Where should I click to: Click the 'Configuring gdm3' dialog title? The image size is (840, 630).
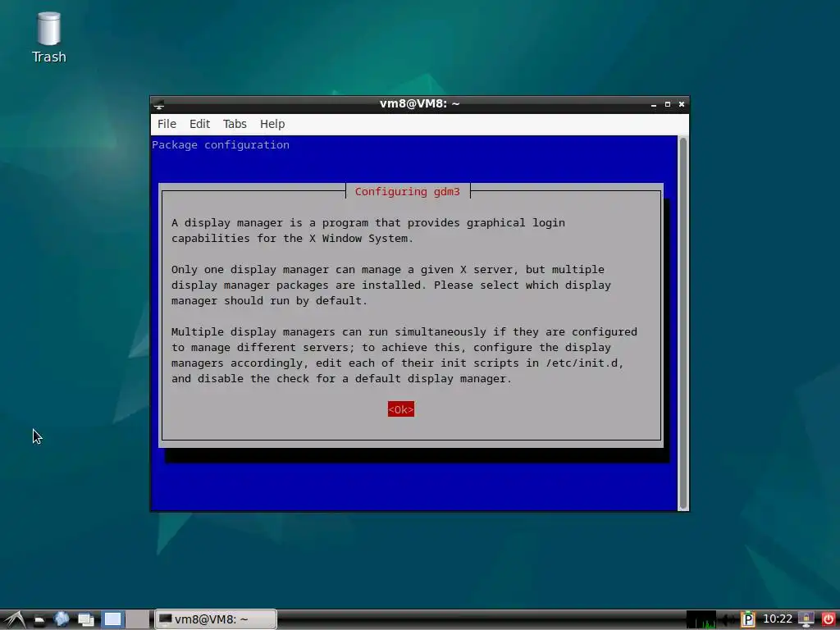pos(407,192)
